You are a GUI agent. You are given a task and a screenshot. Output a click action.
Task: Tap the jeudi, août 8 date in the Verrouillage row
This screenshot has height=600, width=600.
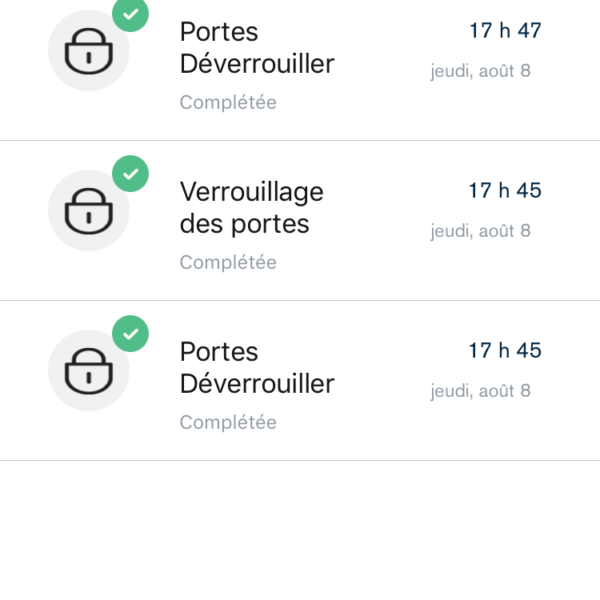481,231
